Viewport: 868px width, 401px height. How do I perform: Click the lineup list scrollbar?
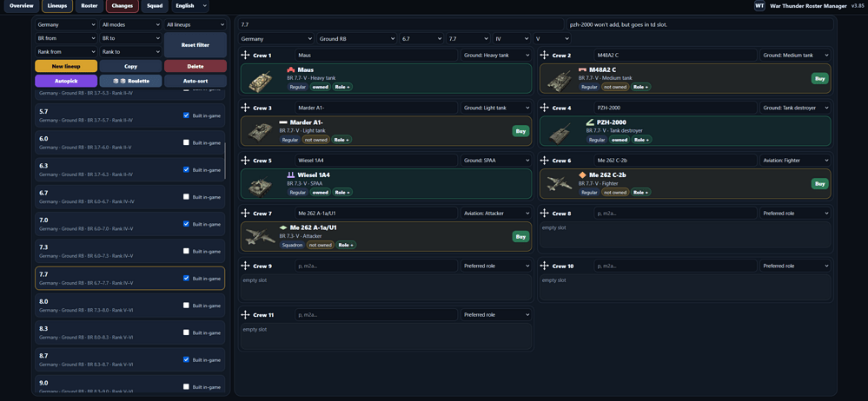coord(225,160)
